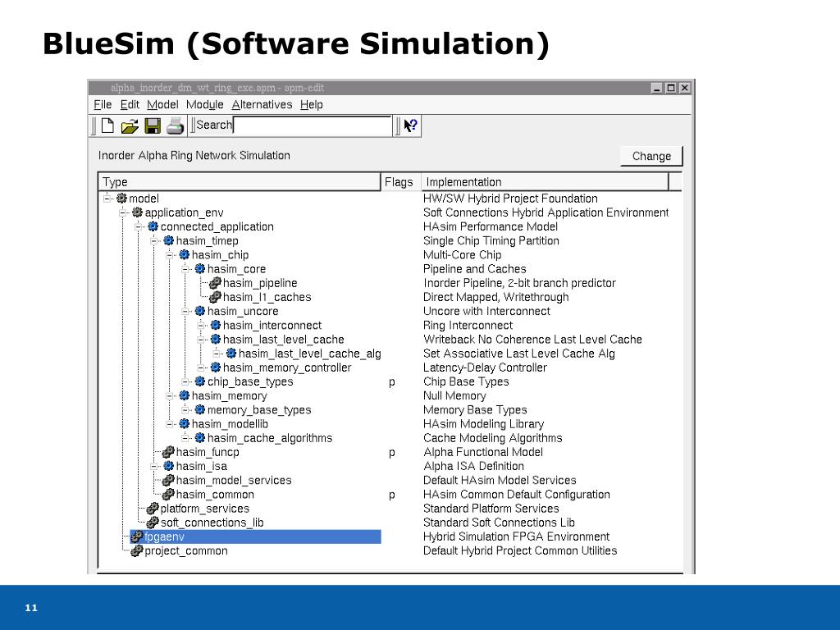Click the module icon of project_common

(x=137, y=550)
